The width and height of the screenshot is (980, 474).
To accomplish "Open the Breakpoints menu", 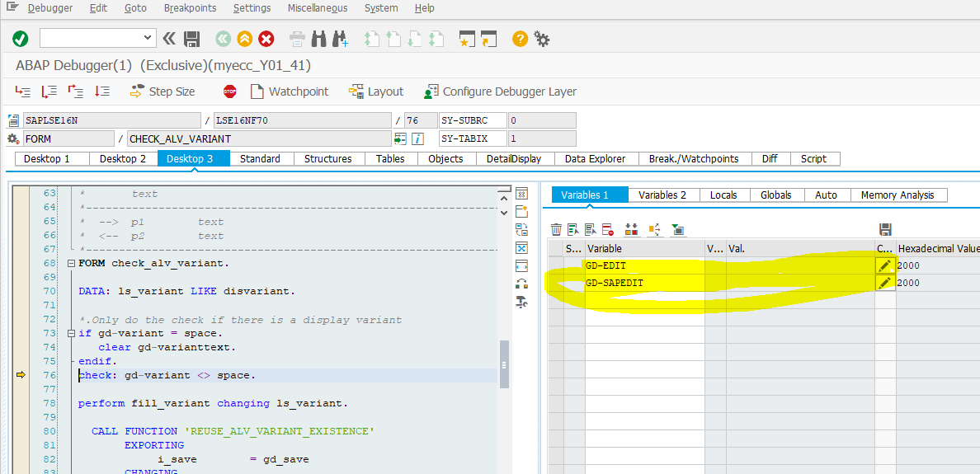I will click(190, 8).
